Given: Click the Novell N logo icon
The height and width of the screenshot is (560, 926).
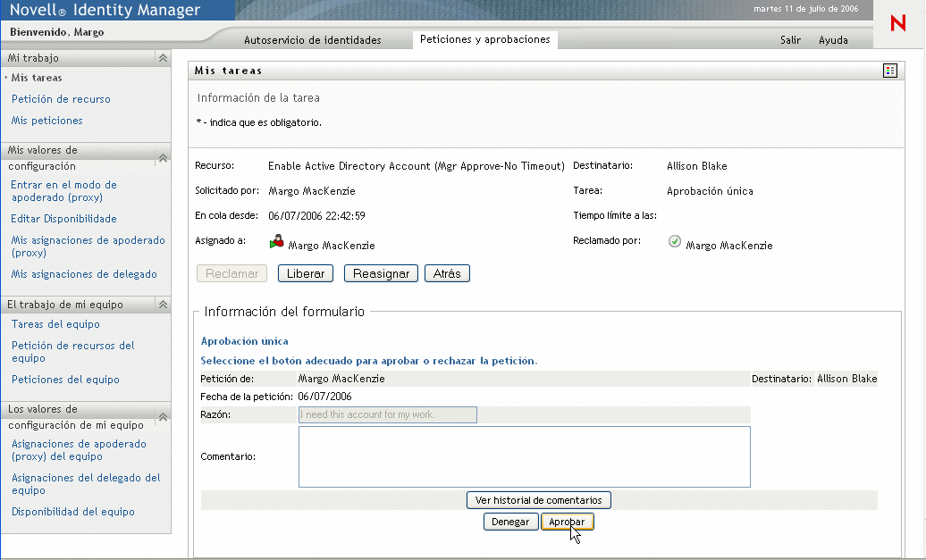Looking at the screenshot, I should 897,23.
